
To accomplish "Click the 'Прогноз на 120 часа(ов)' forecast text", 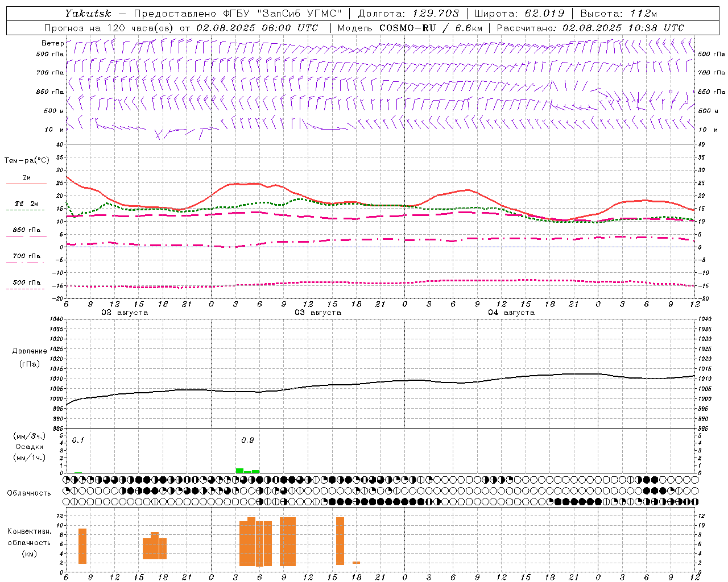I will [110, 28].
